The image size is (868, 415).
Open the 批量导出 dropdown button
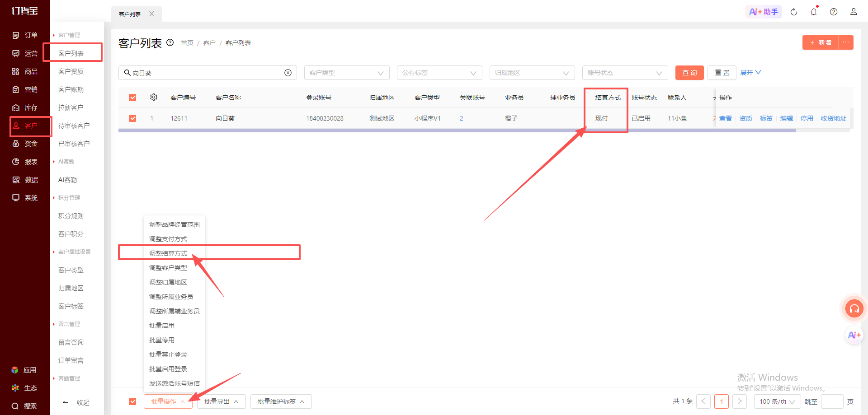point(222,401)
